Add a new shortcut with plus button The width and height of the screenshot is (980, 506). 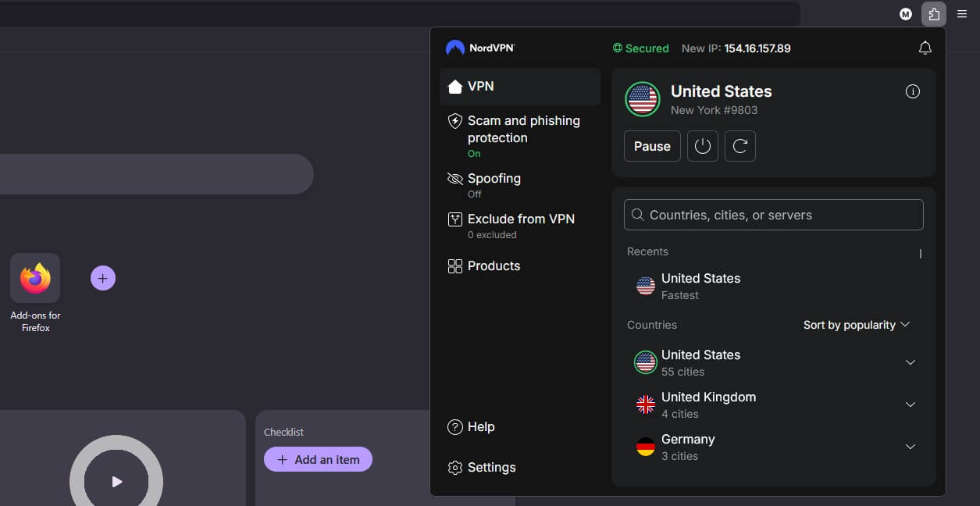tap(103, 278)
